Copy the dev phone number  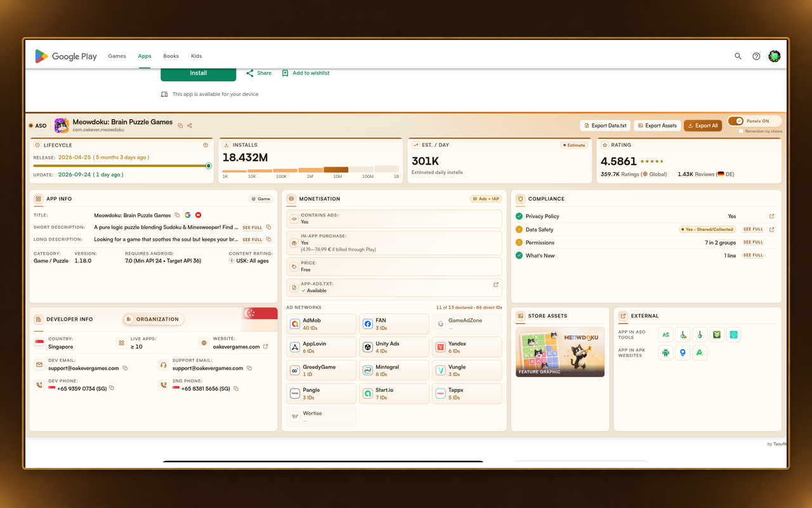tap(112, 388)
